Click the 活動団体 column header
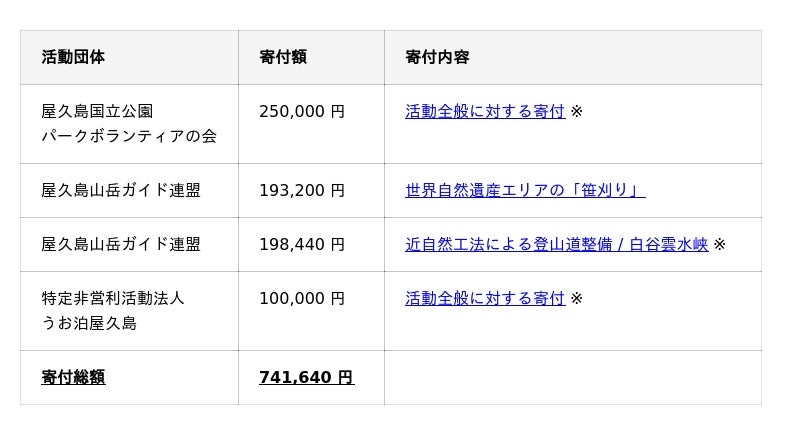 73,57
